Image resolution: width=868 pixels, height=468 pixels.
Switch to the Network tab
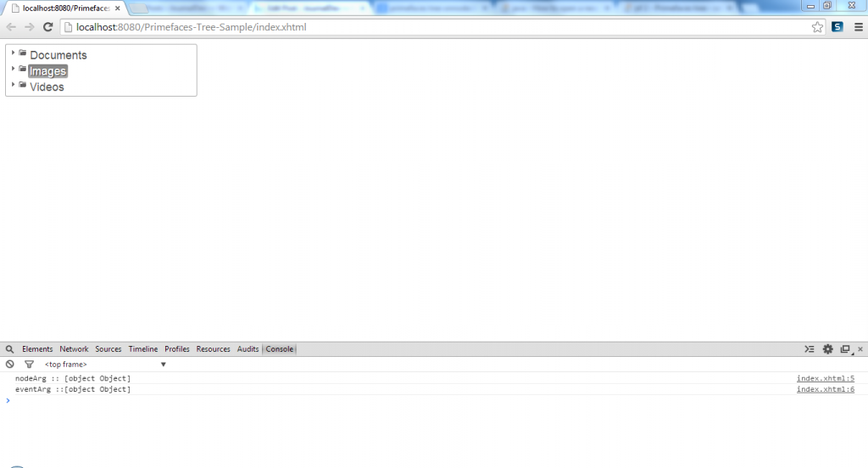[x=74, y=349]
